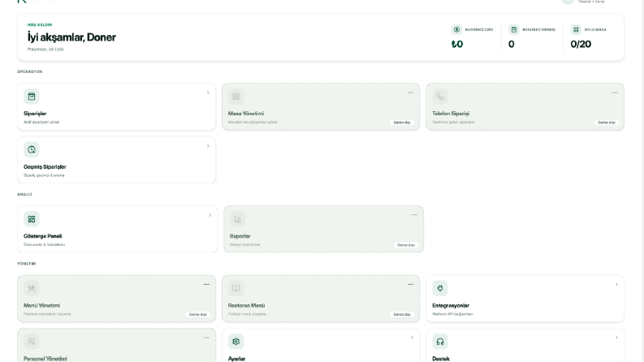
Task: Click the Bugünkü Sipariş clipboard icon
Action: [x=513, y=29]
